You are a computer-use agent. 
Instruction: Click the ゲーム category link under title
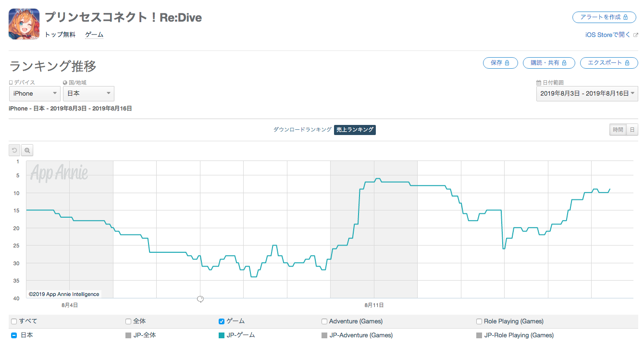[94, 35]
